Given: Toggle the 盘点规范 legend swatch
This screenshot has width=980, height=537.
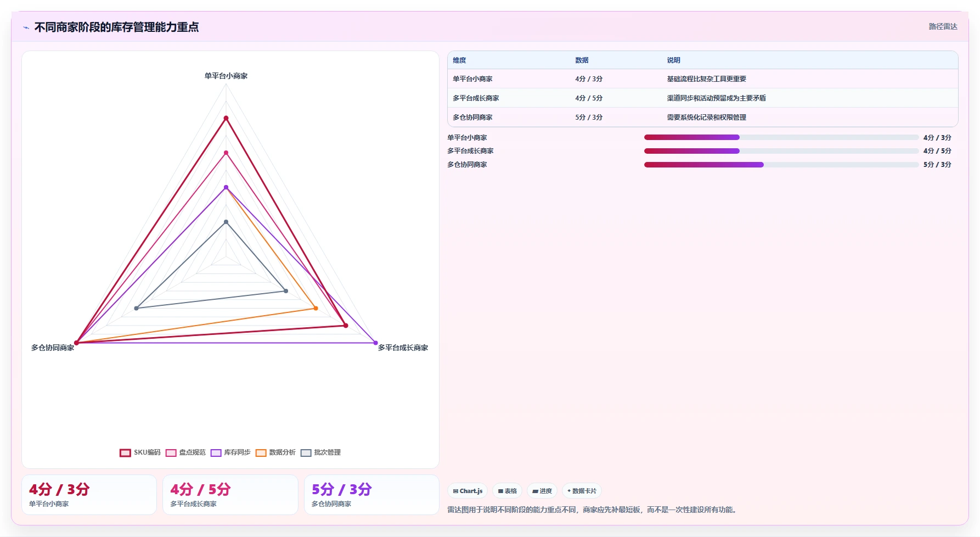Looking at the screenshot, I should [x=171, y=452].
